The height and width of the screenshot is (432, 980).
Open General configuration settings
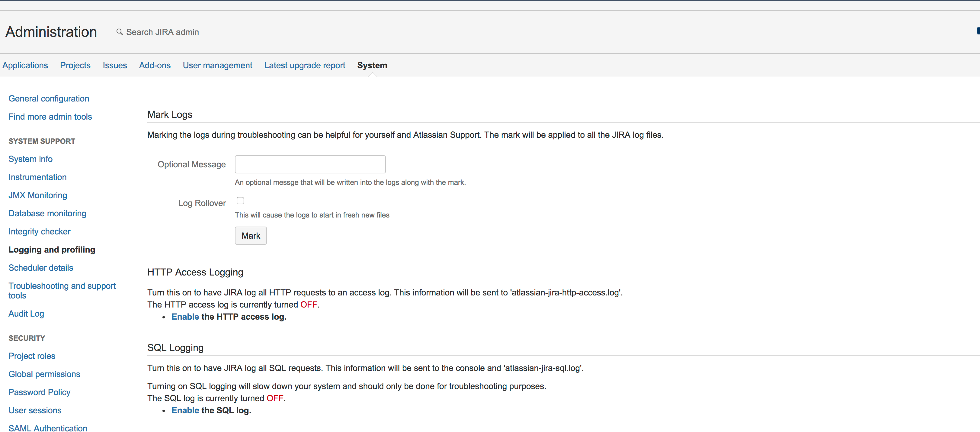click(x=49, y=99)
